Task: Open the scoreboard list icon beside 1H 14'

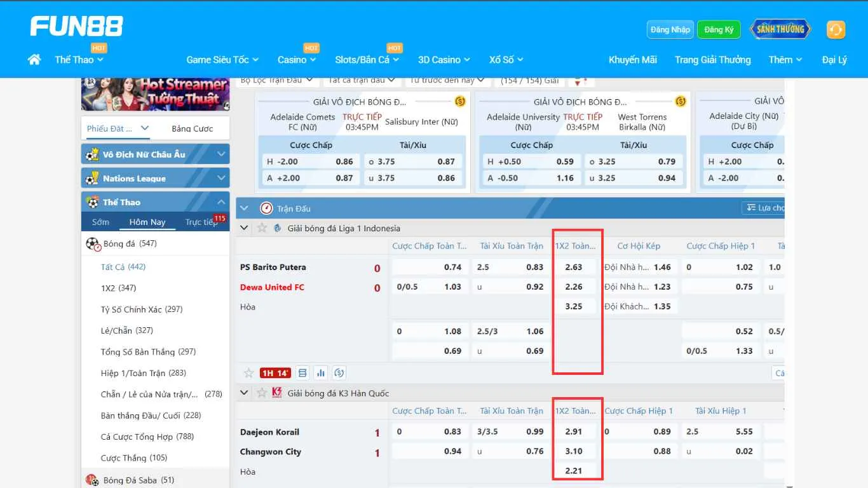Action: 302,373
